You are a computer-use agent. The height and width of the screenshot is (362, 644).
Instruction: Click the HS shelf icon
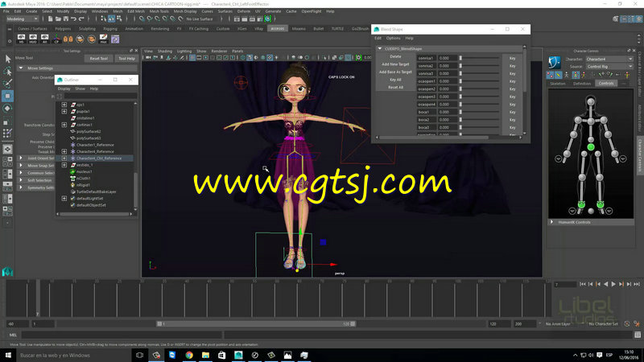click(x=21, y=39)
